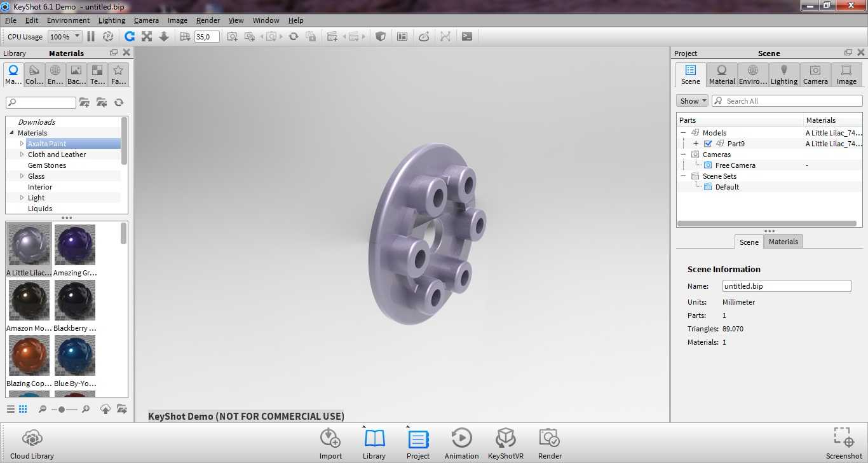Collapse the Materials tree node
The height and width of the screenshot is (463, 868).
11,133
